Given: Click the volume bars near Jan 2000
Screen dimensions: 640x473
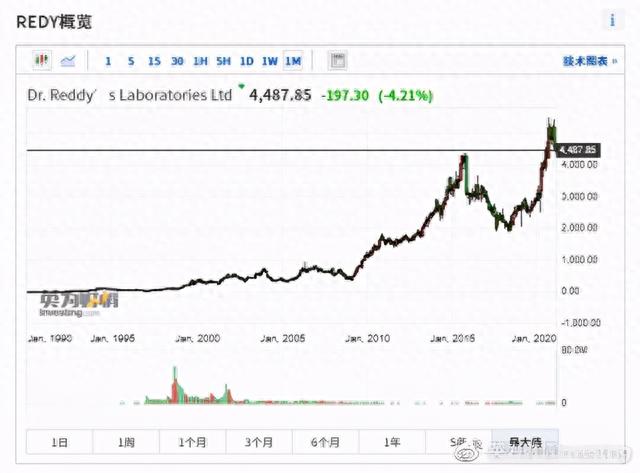Looking at the screenshot, I should click(178, 390).
